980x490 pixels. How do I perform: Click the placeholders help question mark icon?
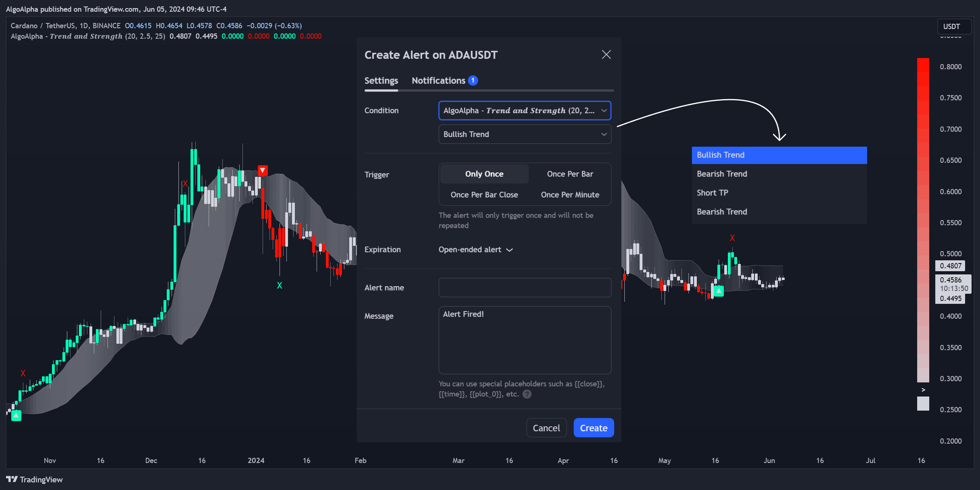coord(527,394)
